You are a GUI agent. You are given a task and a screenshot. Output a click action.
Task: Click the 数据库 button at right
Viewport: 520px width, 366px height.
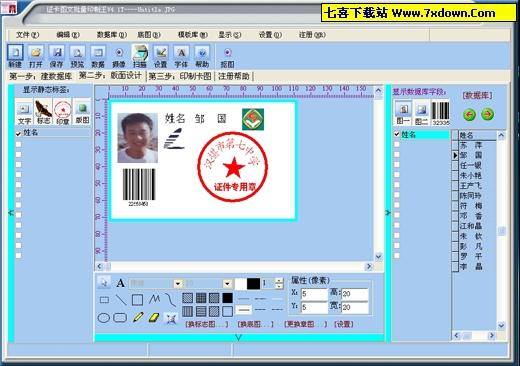(478, 96)
